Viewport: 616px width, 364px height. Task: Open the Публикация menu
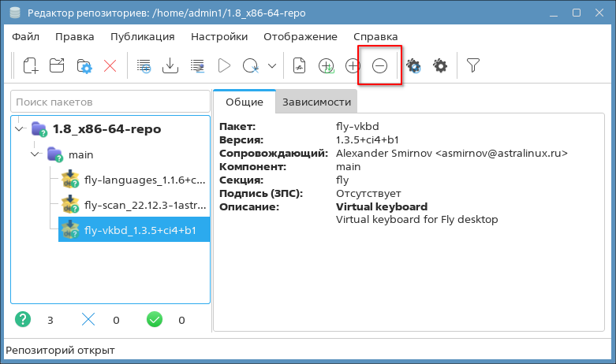pyautogui.click(x=142, y=37)
